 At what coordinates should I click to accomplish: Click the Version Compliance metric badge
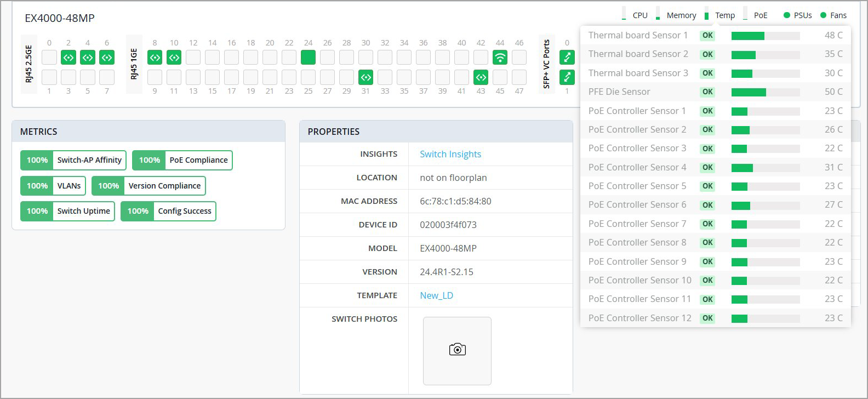(149, 186)
